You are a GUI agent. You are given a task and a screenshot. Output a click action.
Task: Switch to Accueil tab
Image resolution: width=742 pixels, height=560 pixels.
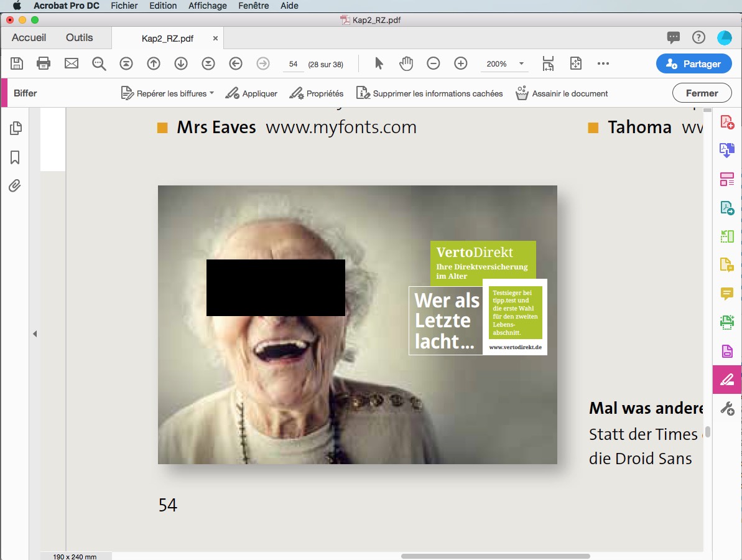pyautogui.click(x=29, y=37)
